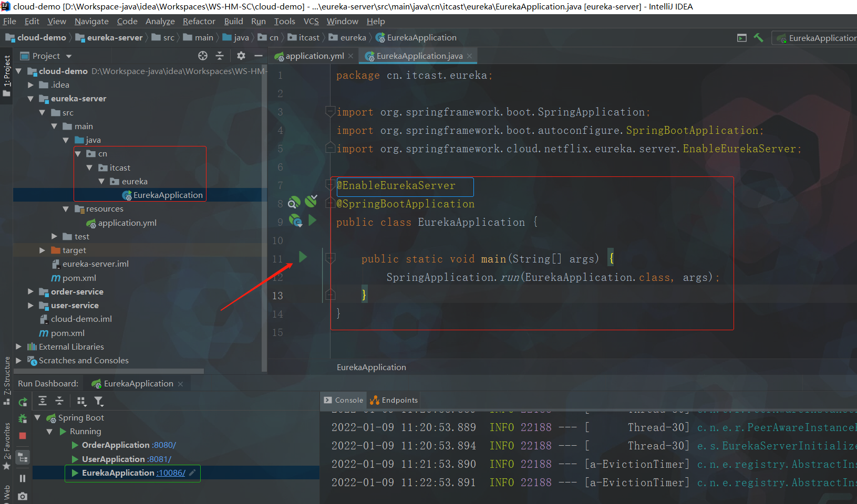
Task: Stop the running application with the red square
Action: (x=23, y=436)
